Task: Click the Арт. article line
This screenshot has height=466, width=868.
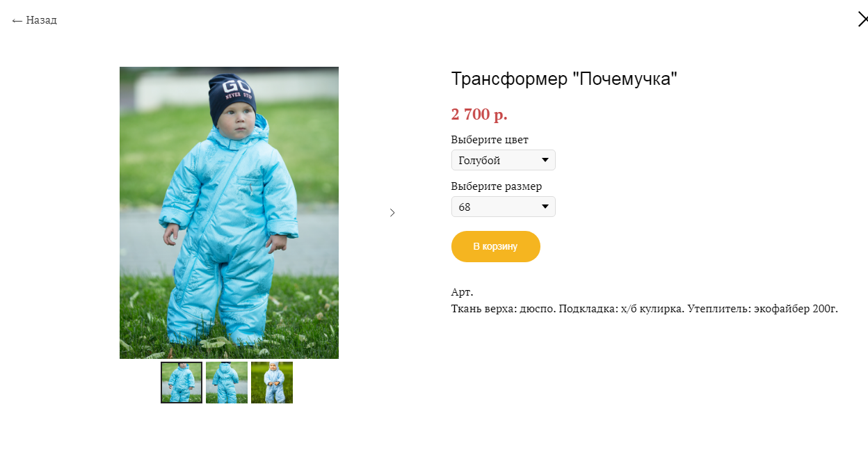Action: tap(462, 292)
